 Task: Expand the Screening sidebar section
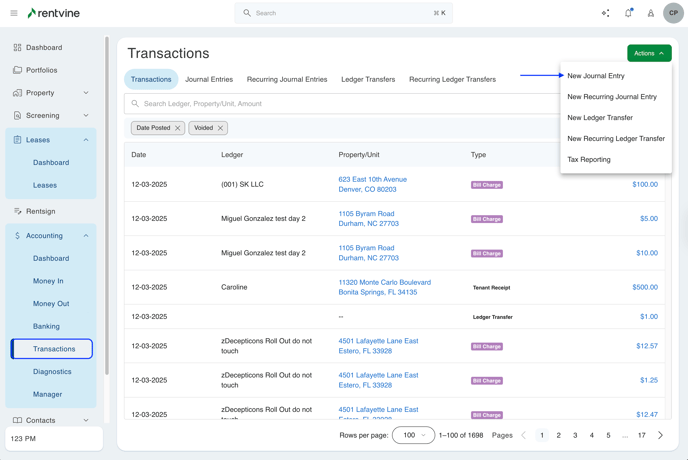click(86, 116)
